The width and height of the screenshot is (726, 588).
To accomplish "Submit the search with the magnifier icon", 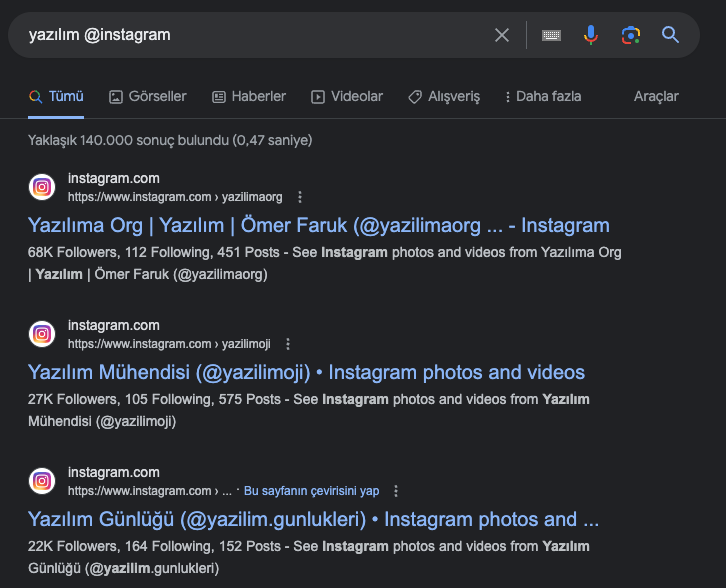I will pyautogui.click(x=670, y=35).
